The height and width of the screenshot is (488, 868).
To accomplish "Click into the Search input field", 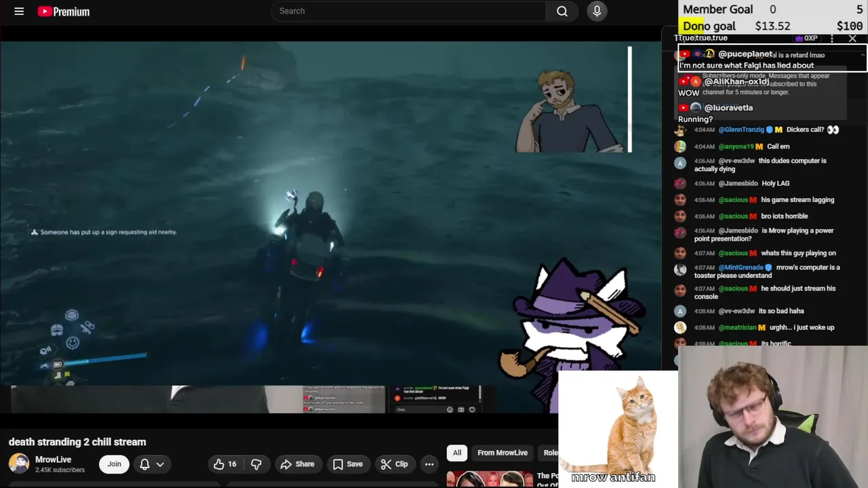I will tap(408, 11).
